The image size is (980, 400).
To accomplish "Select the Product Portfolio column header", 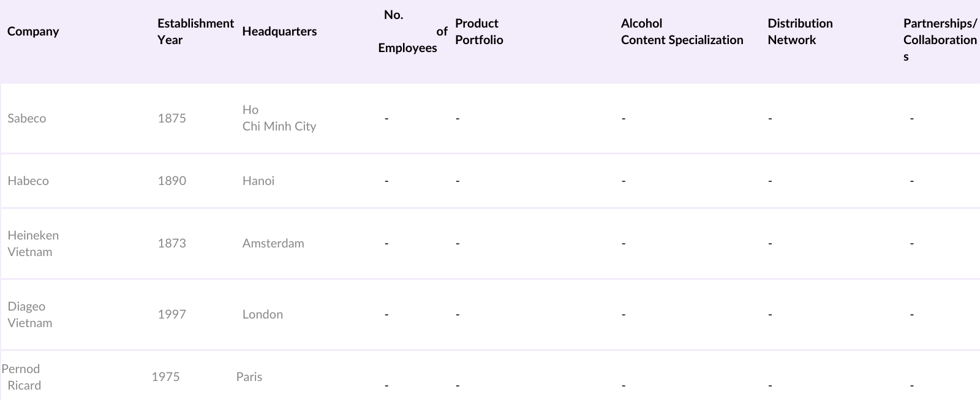I will [x=479, y=31].
